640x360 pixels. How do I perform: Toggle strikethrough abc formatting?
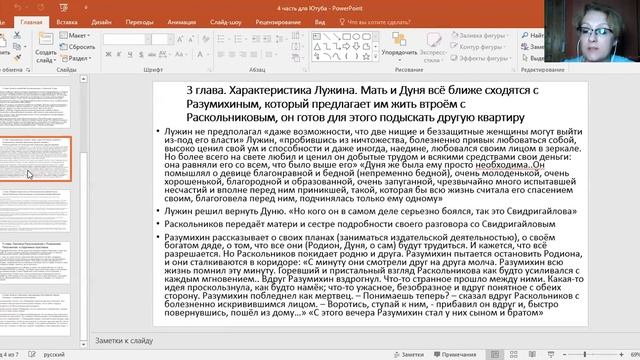click(x=152, y=54)
